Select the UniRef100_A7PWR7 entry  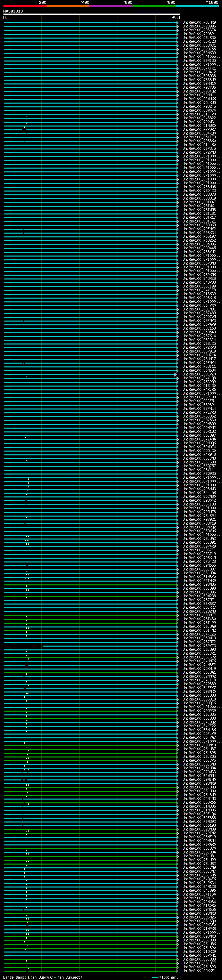(199, 129)
